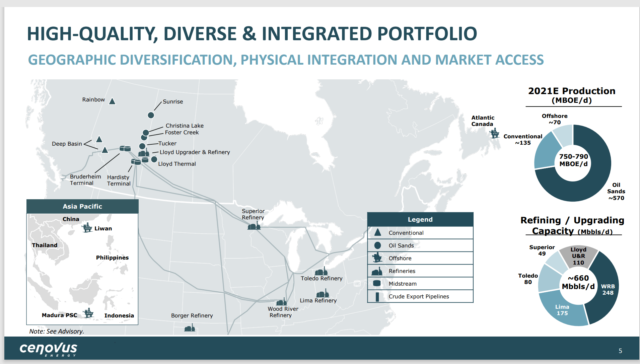Click the '750-790 MBOE/d' center label
Screen dimensions: 640x364
coord(573,160)
